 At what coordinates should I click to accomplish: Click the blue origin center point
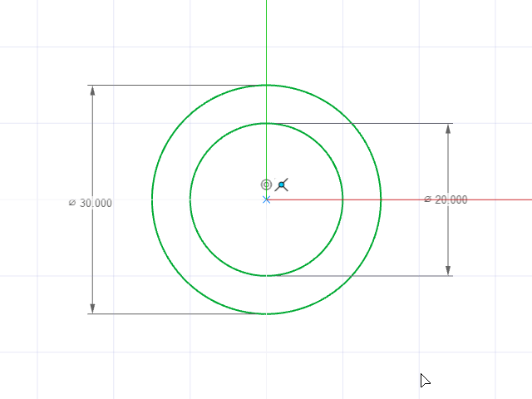click(x=266, y=199)
